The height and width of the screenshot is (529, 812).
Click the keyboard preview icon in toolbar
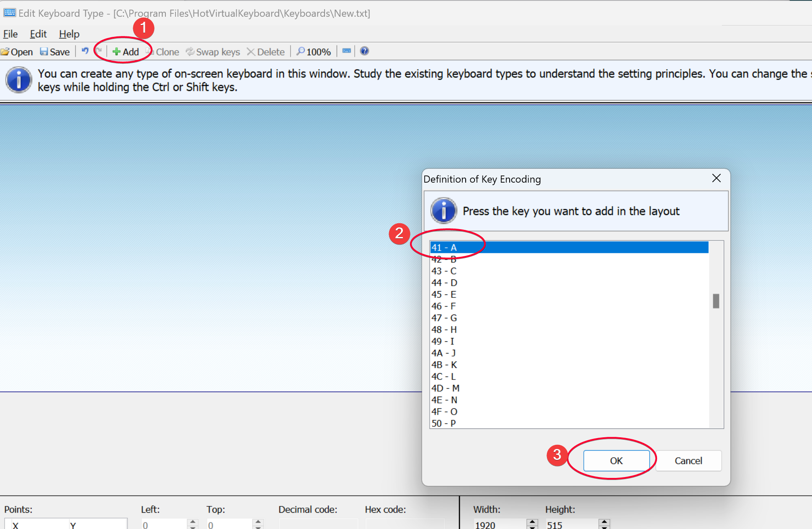[x=346, y=51]
